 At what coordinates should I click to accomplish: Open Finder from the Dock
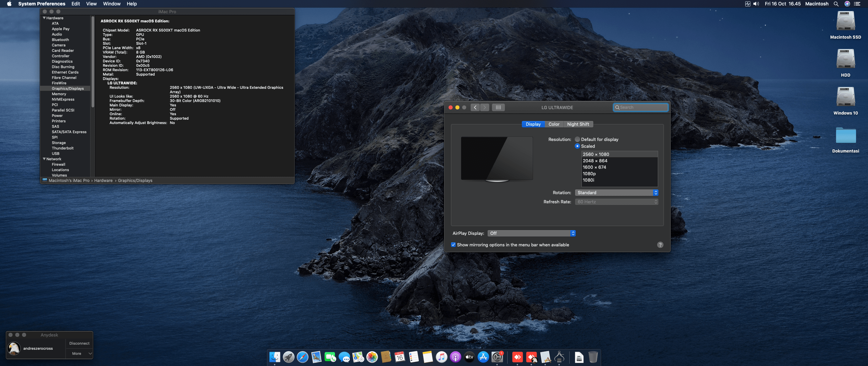[x=275, y=357]
